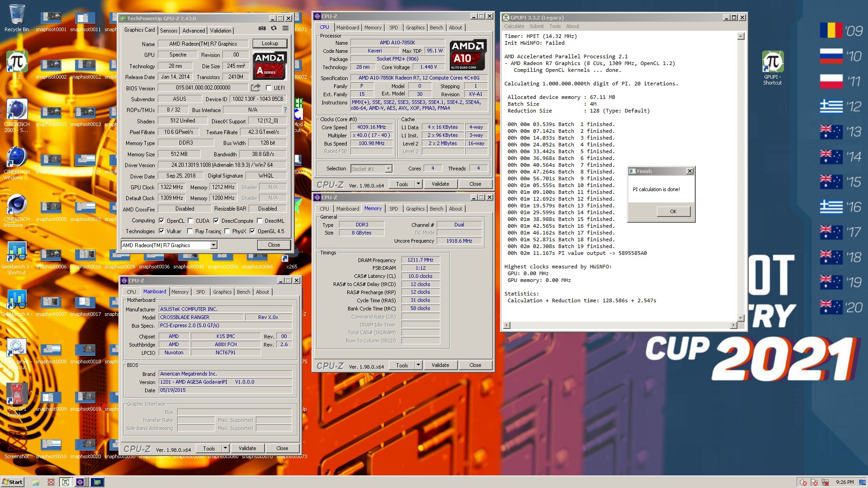Open the muted volume tray icon
This screenshot has height=488, width=868.
(803, 482)
